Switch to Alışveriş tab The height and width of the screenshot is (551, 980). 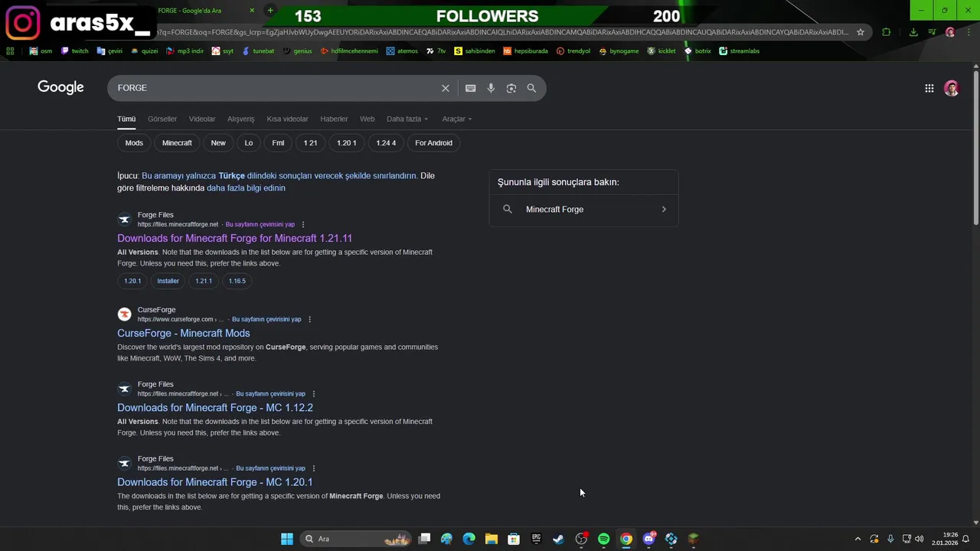point(240,119)
